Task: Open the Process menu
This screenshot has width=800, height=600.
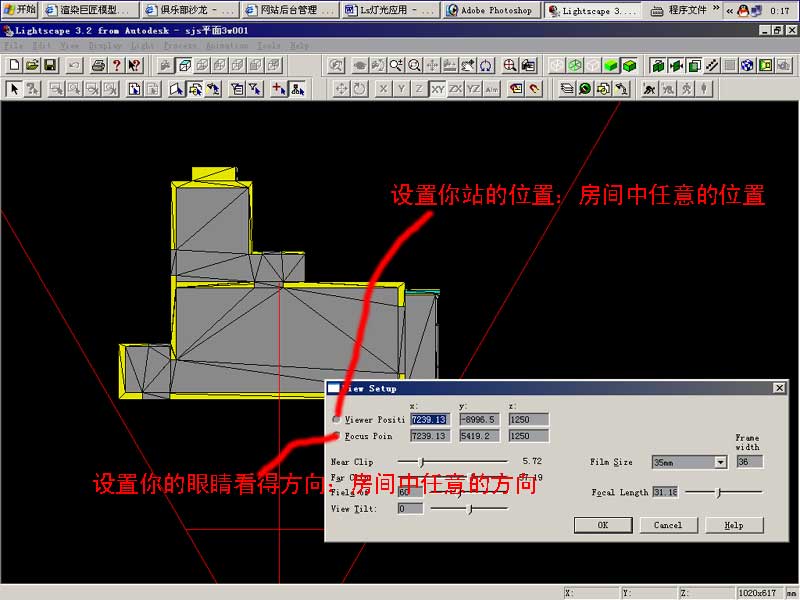Action: coord(180,45)
